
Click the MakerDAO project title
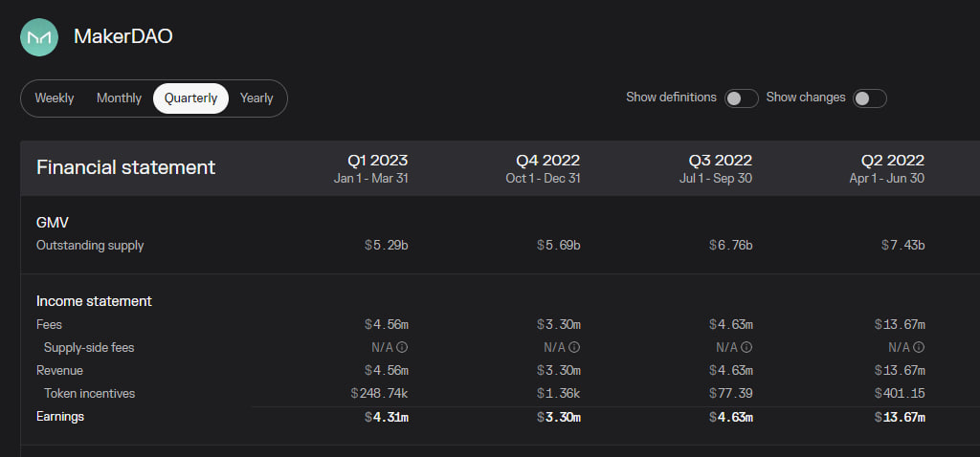(123, 36)
